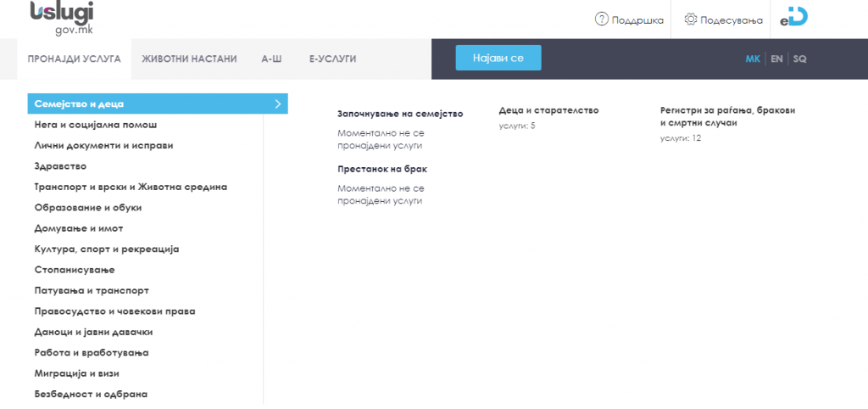Click the uslugi.gov.mk logo
Screen dimensions: 868x409
pyautogui.click(x=61, y=18)
